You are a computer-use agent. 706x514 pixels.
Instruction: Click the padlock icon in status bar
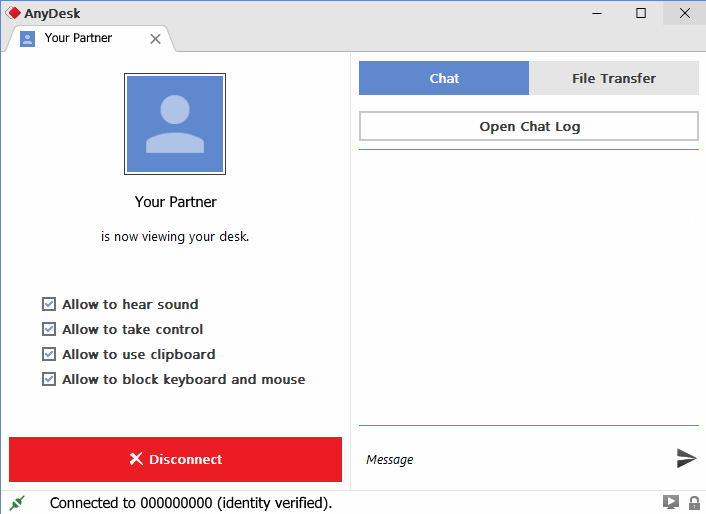point(694,502)
